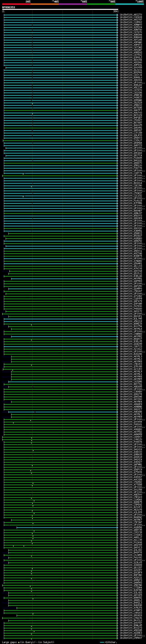
Task: Click UniRef100_B8XVP1 label
Action: coord(131,316)
